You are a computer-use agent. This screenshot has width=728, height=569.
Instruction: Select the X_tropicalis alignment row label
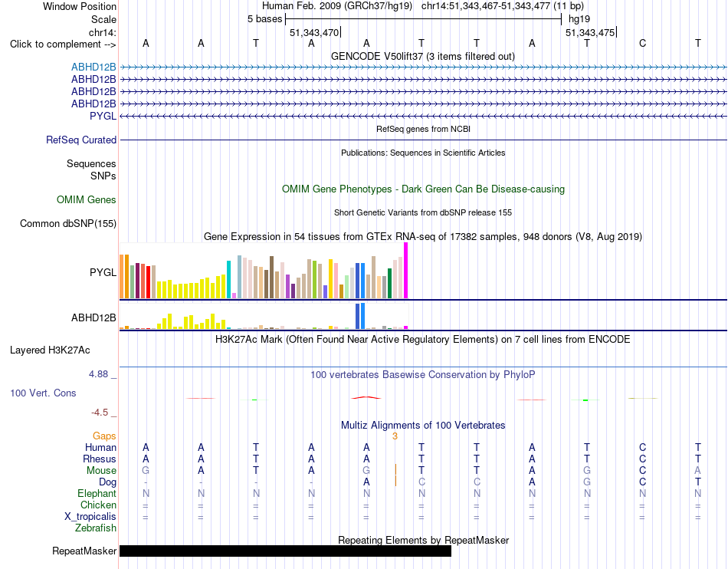(90, 517)
